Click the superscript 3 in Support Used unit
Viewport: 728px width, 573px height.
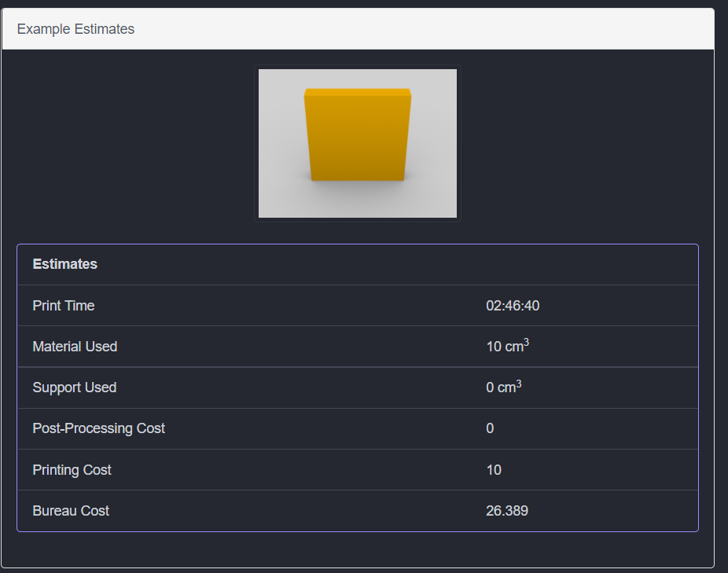[519, 383]
